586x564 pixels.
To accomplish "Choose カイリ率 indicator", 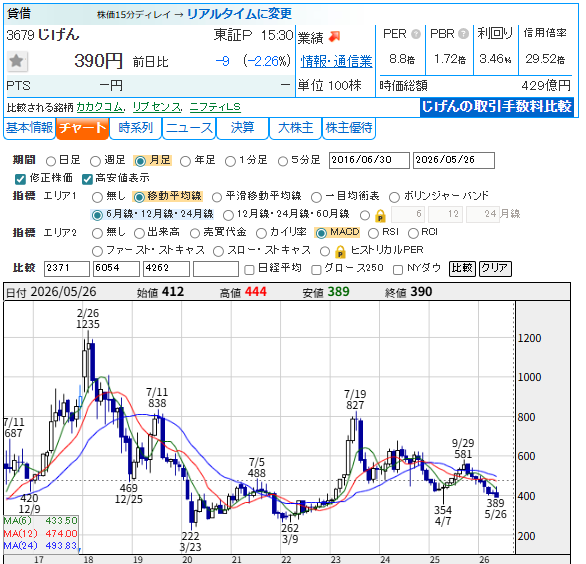I will (x=261, y=233).
